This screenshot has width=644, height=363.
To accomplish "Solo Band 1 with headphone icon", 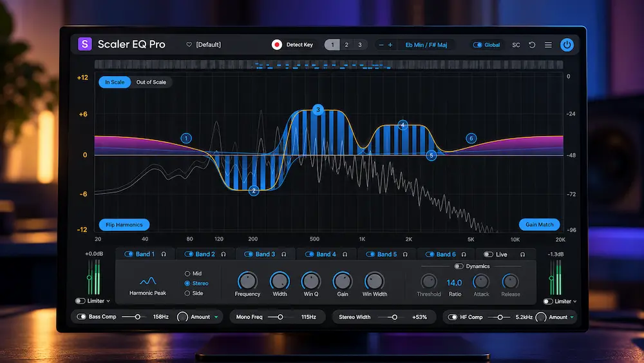I will 164,255.
